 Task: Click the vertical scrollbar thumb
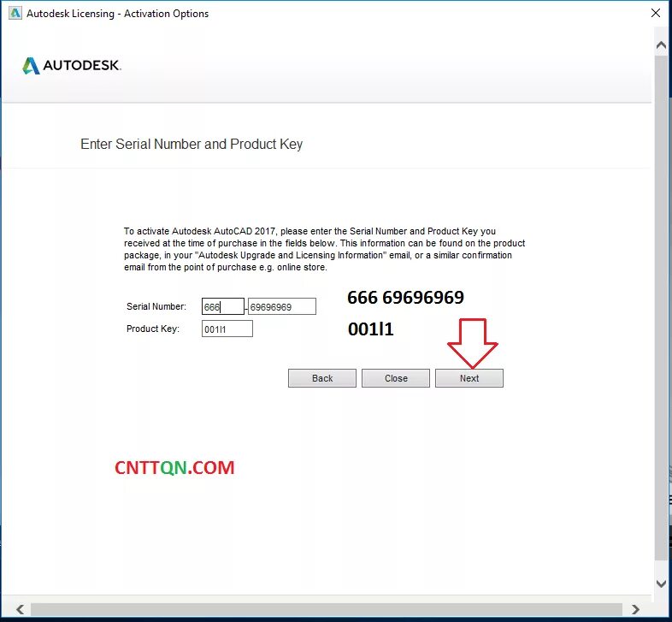tap(661, 306)
